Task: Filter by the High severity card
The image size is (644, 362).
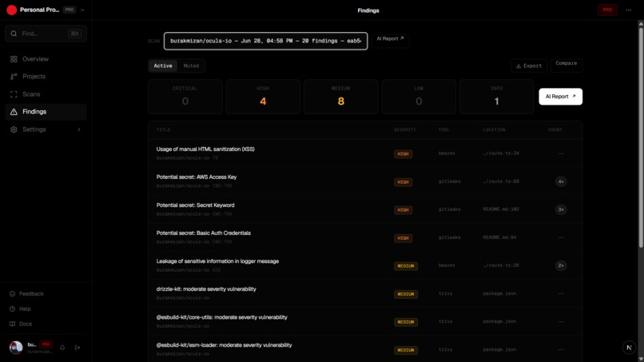Action: pyautogui.click(x=263, y=97)
